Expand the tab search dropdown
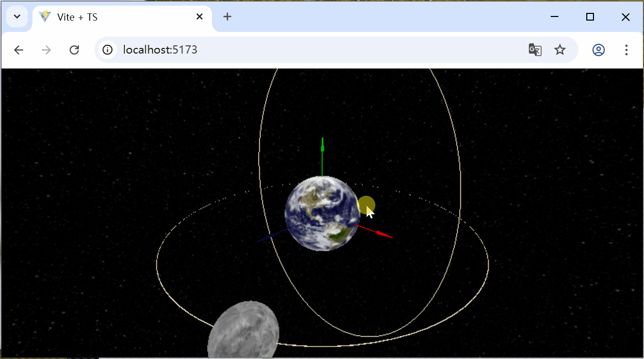This screenshot has height=359, width=644. pyautogui.click(x=17, y=16)
